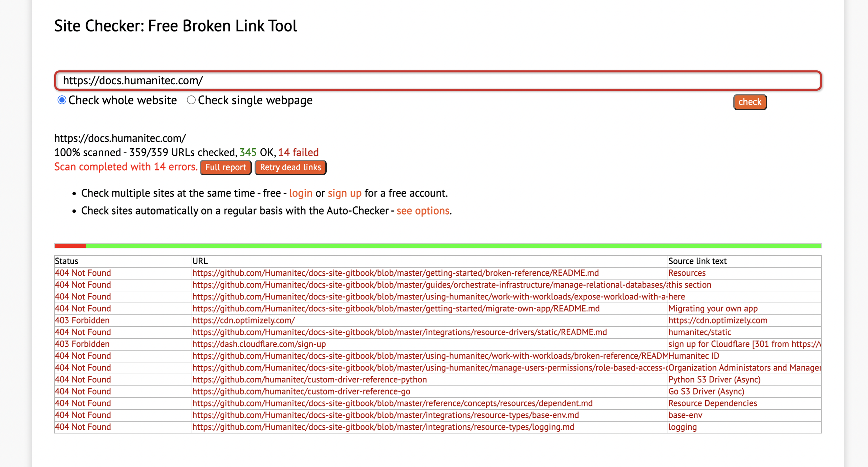Open the custom-driver-reference-python GitHub link

coord(309,379)
